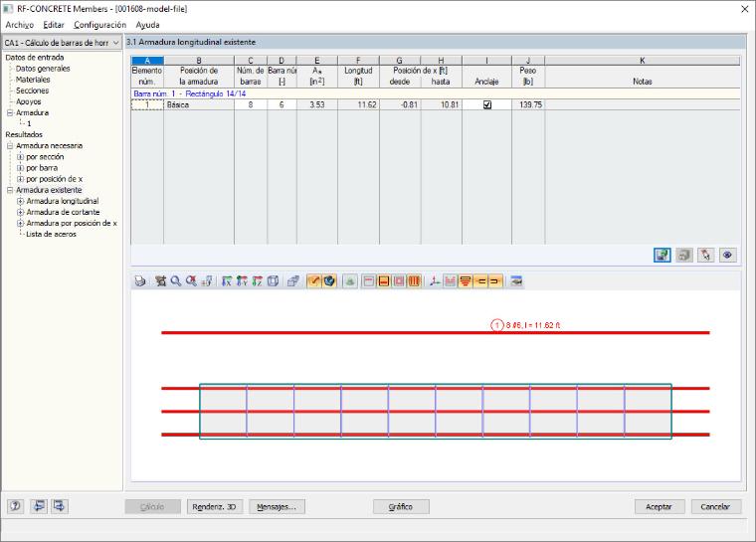Select Lista de aceros in the tree
Viewport: 756px width, 542px height.
(51, 235)
